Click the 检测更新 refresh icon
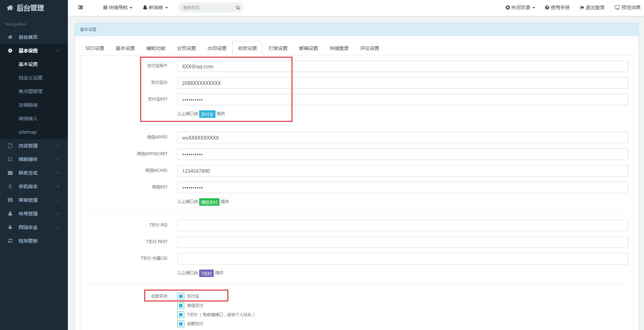Image resolution: width=644 pixels, height=330 pixels. coord(10,241)
